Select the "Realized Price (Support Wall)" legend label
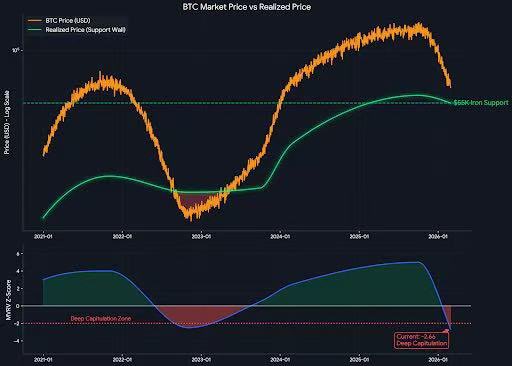Image resolution: width=512 pixels, height=366 pixels. (86, 30)
